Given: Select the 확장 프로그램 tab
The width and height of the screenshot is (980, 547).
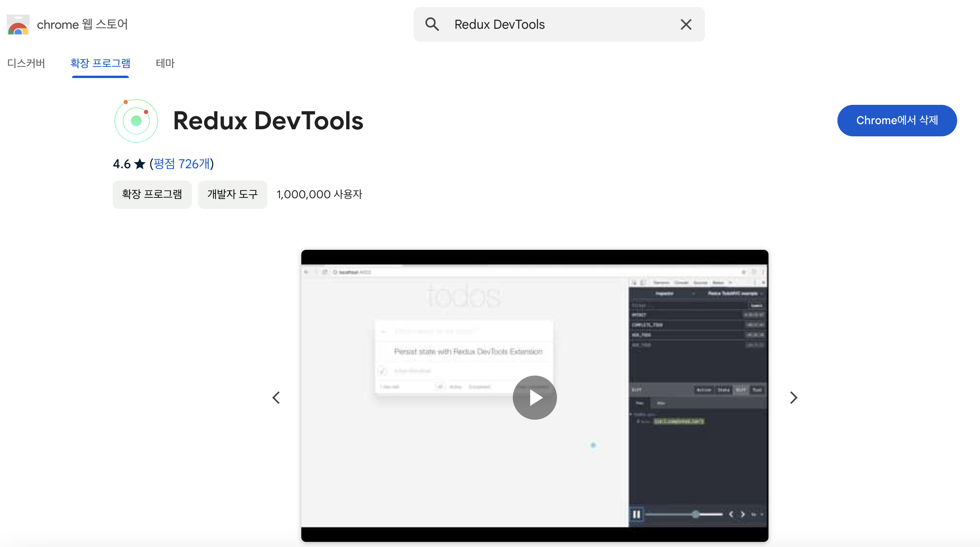Looking at the screenshot, I should point(100,63).
